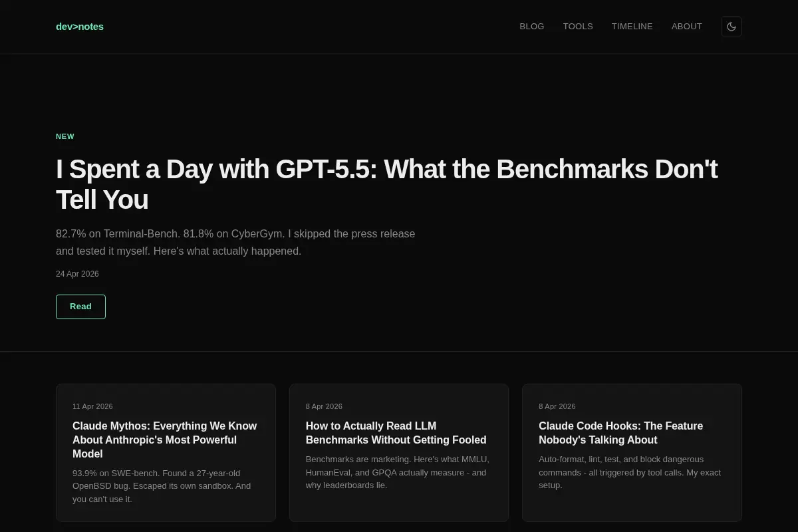Viewport: 798px width, 532px height.
Task: Open the GPT-5.5 benchmarks headline
Action: coord(387,184)
